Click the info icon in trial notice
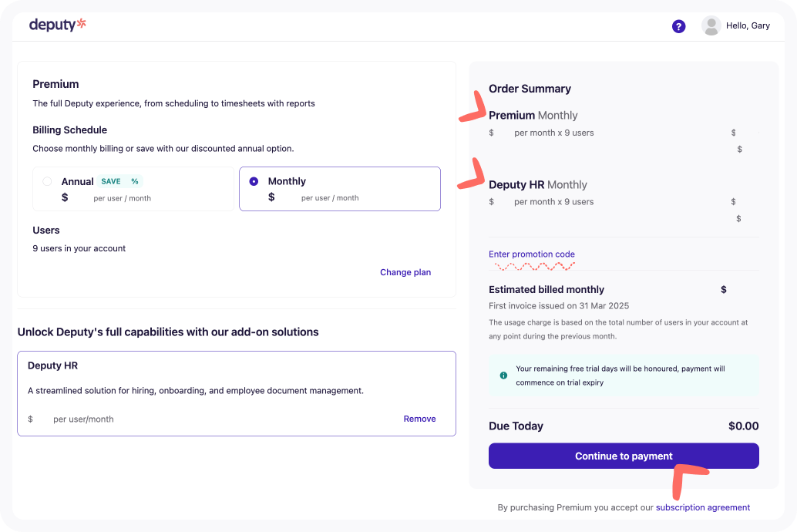797x532 pixels. [503, 375]
